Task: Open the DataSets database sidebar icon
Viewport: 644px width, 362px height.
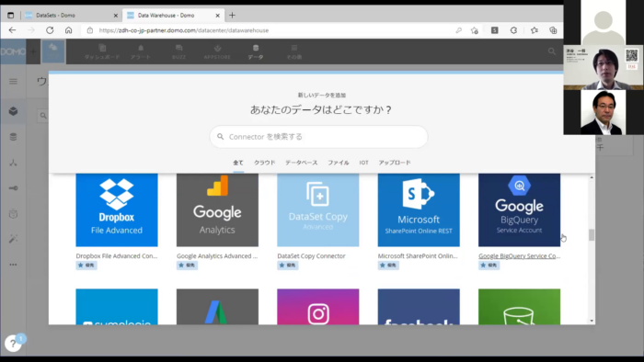Action: (13, 137)
